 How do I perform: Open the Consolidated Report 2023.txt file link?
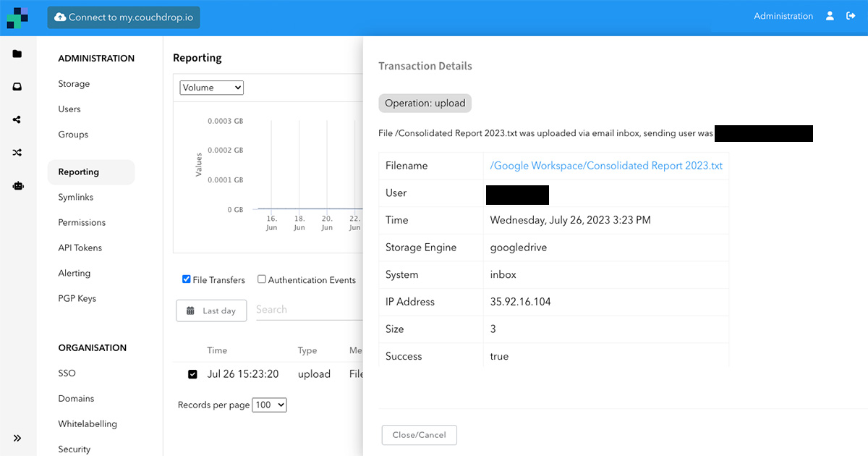pyautogui.click(x=607, y=166)
